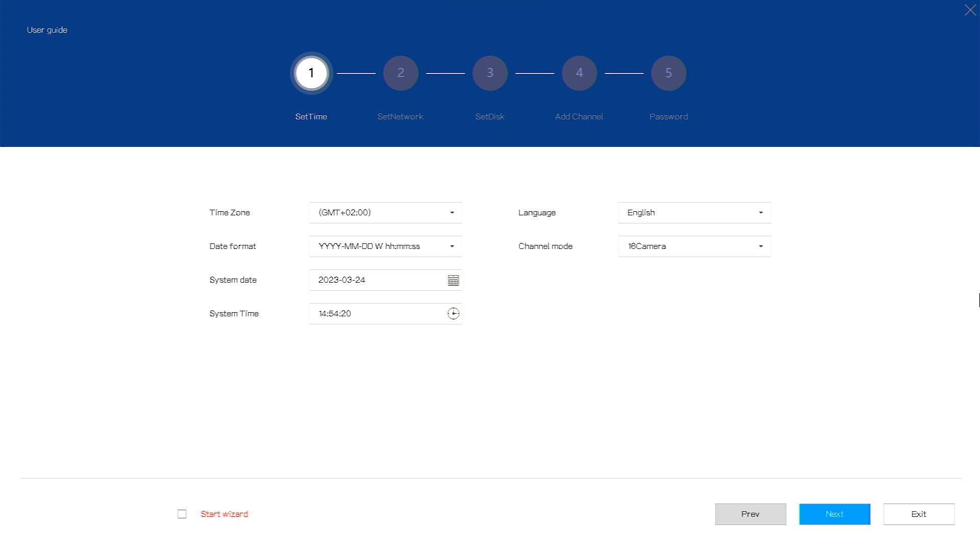Viewport: 980px width, 551px height.
Task: Enable the Start wizard checkbox
Action: [x=182, y=514]
